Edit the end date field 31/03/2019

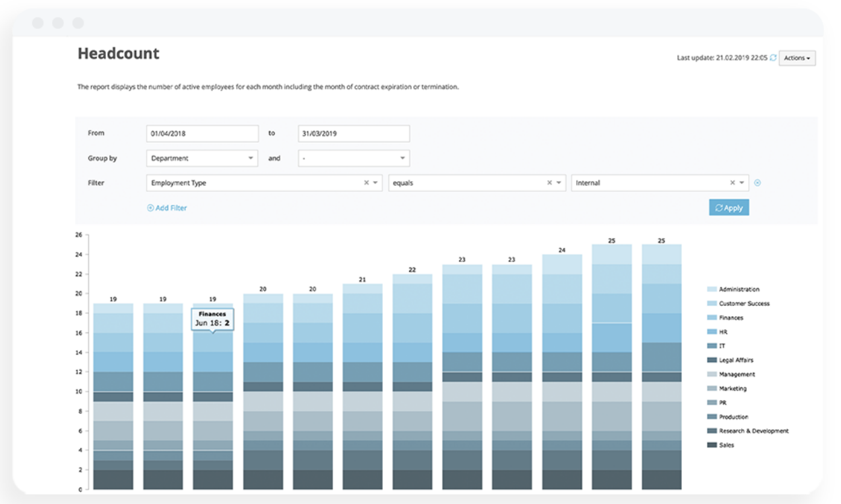[354, 133]
